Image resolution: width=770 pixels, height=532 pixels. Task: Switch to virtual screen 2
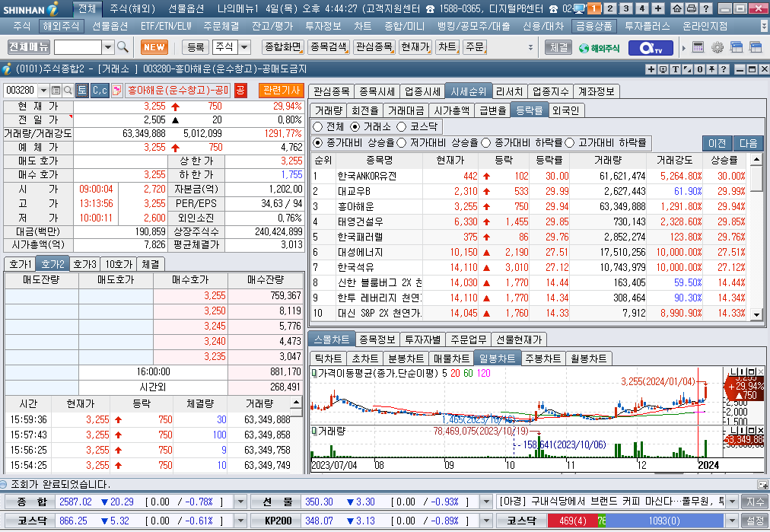[x=610, y=8]
